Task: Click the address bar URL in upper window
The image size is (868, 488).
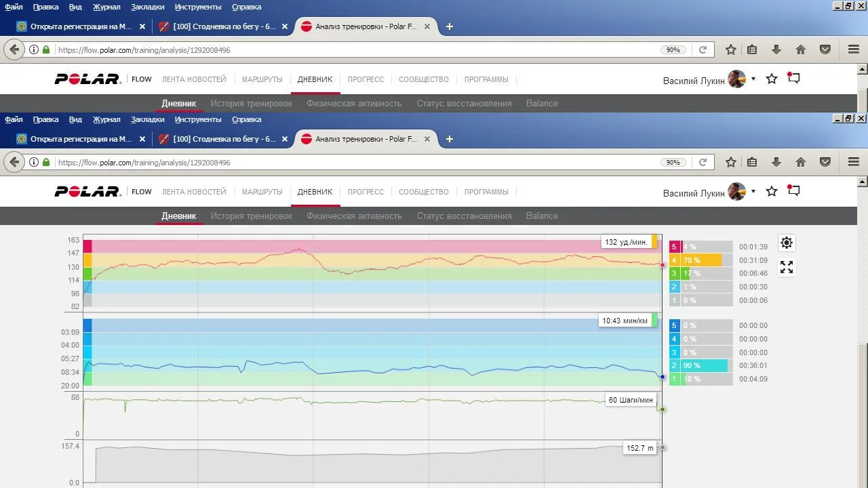Action: point(144,50)
